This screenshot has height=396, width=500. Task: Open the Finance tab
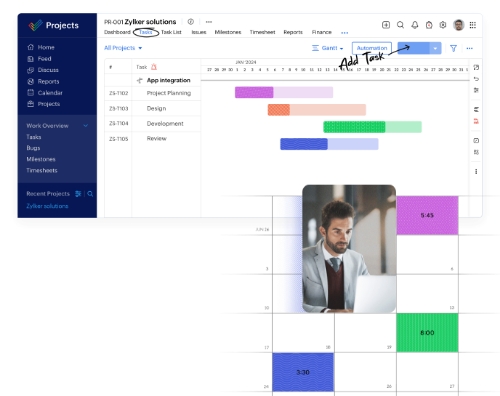(322, 32)
